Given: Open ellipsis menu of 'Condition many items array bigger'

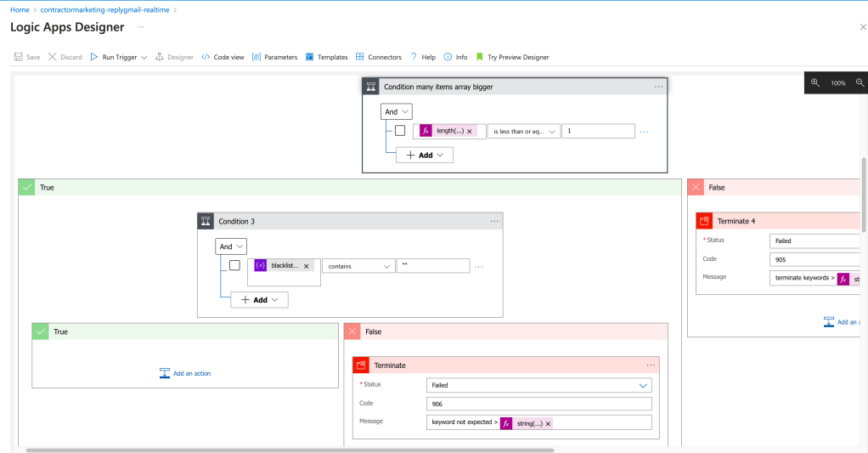Looking at the screenshot, I should tap(658, 87).
